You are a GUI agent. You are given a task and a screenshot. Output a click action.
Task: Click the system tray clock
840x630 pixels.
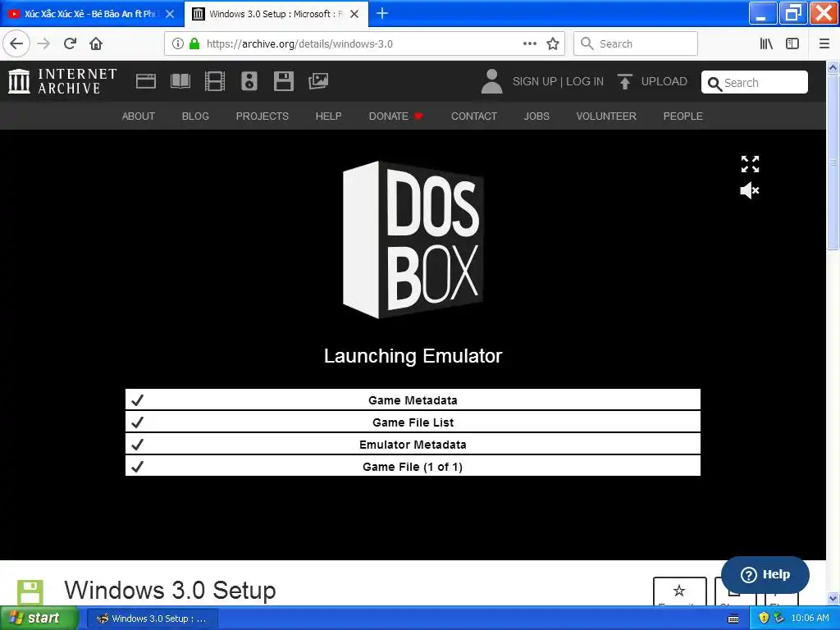(x=810, y=619)
